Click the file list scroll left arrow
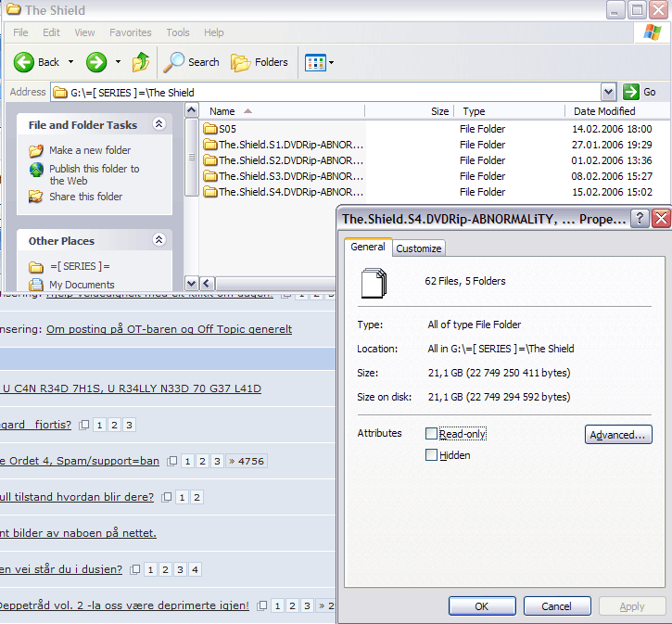672x624 pixels. (x=207, y=284)
